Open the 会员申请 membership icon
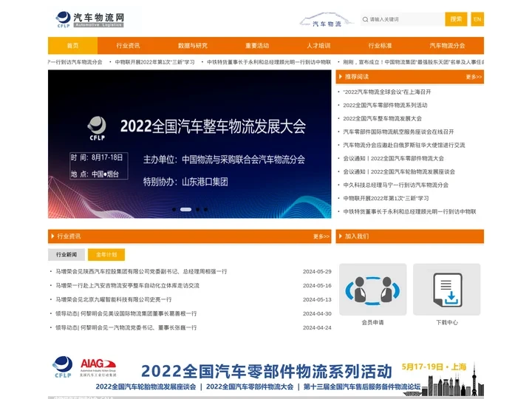Viewport: 532px width, 399px height. (x=372, y=290)
